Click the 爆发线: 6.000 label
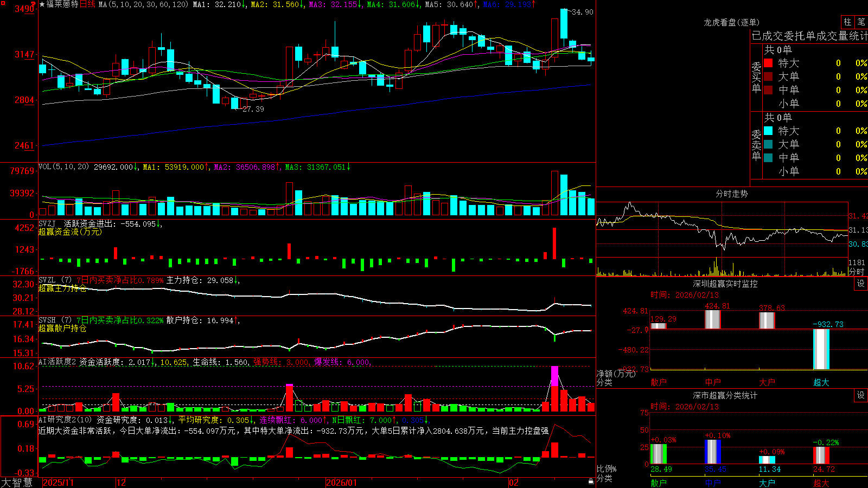Viewport: 868px width, 488px height. [343, 362]
